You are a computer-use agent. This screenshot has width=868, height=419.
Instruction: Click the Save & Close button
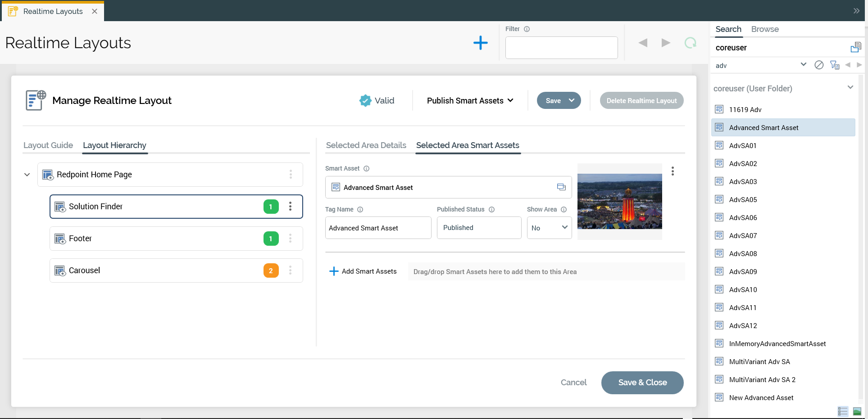point(642,383)
